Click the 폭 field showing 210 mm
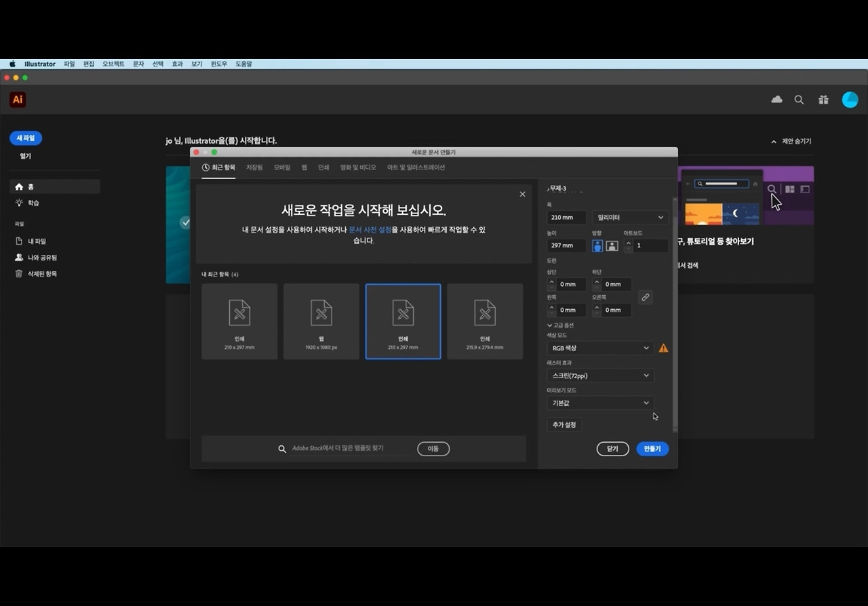The width and height of the screenshot is (868, 606). tap(567, 218)
